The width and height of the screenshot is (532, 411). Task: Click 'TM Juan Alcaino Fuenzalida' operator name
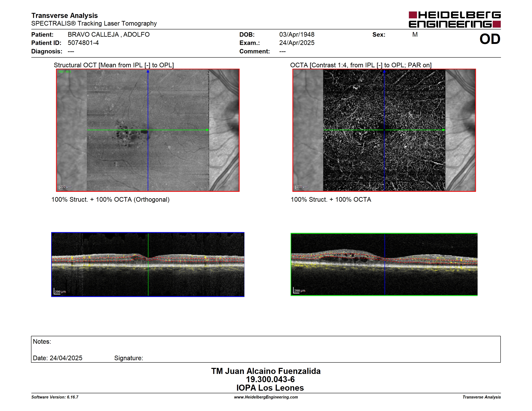point(266,371)
